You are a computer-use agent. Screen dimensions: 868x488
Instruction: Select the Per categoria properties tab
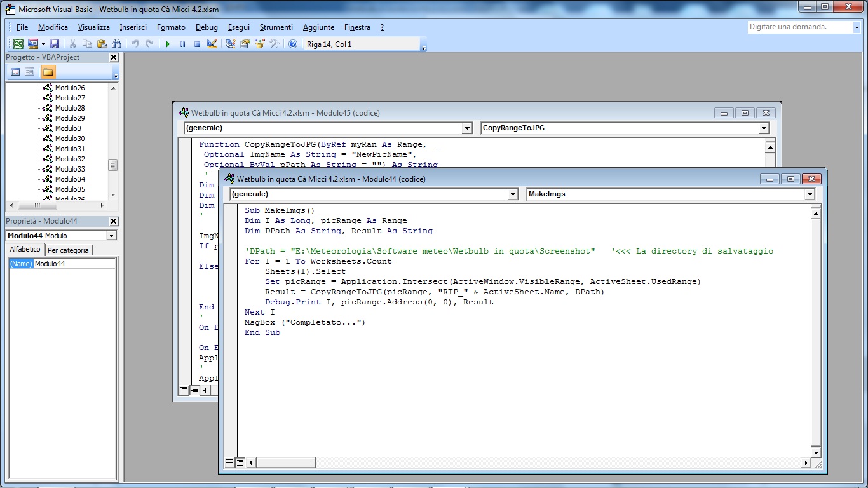click(x=69, y=250)
